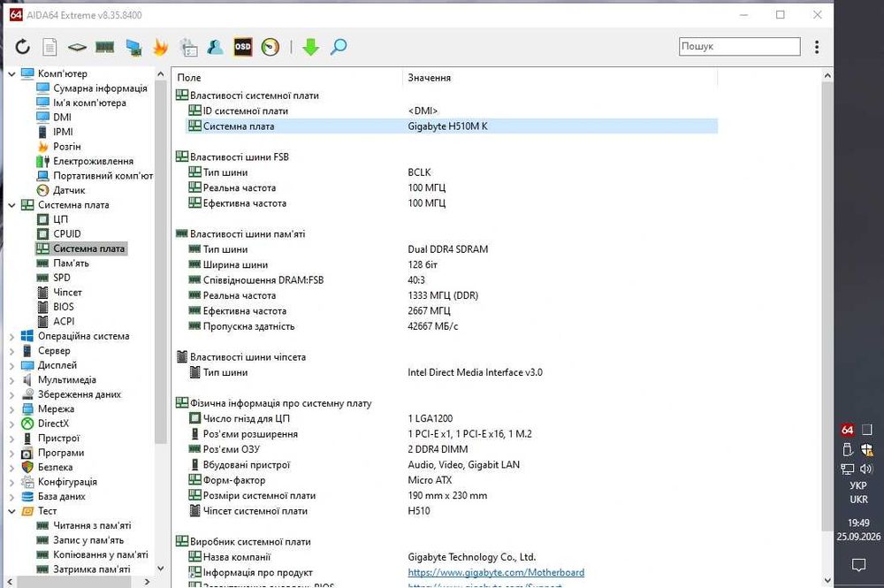Select the Пам'ять tree item

pos(71,263)
